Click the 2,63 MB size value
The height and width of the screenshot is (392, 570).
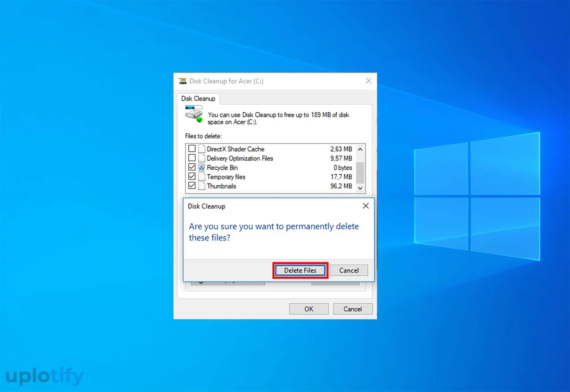pyautogui.click(x=341, y=149)
